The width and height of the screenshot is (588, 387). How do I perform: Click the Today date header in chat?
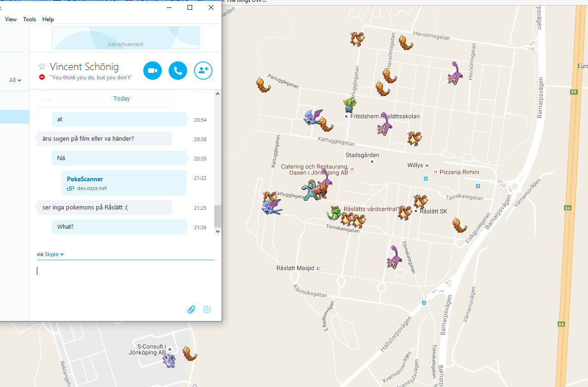[x=122, y=99]
